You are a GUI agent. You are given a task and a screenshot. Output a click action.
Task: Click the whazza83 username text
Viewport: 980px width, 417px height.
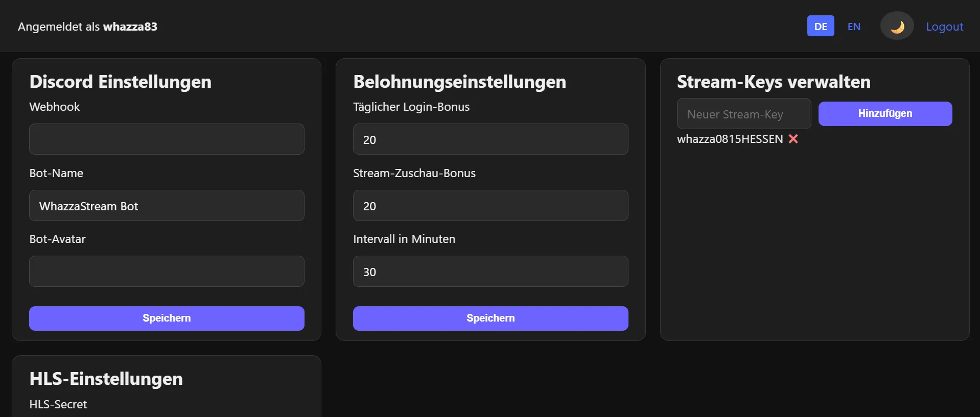130,27
